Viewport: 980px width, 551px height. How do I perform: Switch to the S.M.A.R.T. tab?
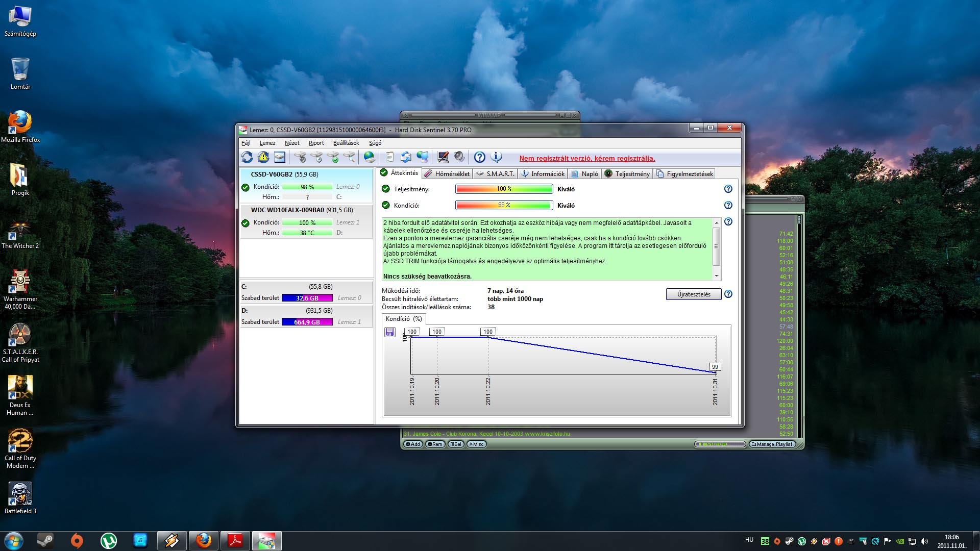pyautogui.click(x=495, y=174)
